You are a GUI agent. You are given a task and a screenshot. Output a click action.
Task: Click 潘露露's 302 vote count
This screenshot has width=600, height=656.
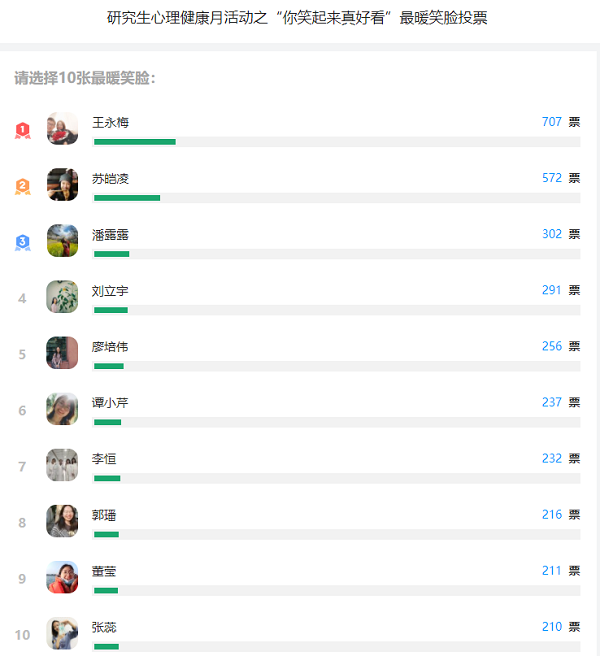click(x=552, y=234)
